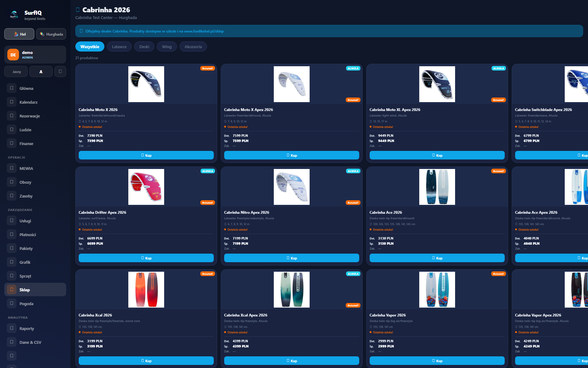This screenshot has width=588, height=368.
Task: Buy Cabrinha Drifter Apex 2026
Action: tap(146, 258)
